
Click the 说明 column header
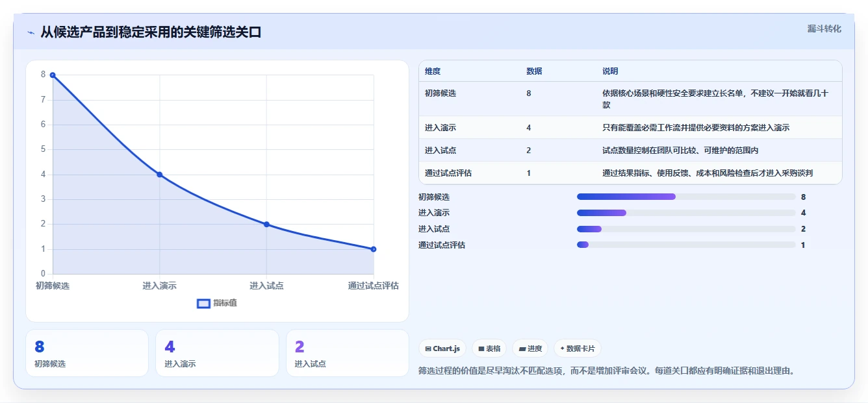pyautogui.click(x=610, y=71)
